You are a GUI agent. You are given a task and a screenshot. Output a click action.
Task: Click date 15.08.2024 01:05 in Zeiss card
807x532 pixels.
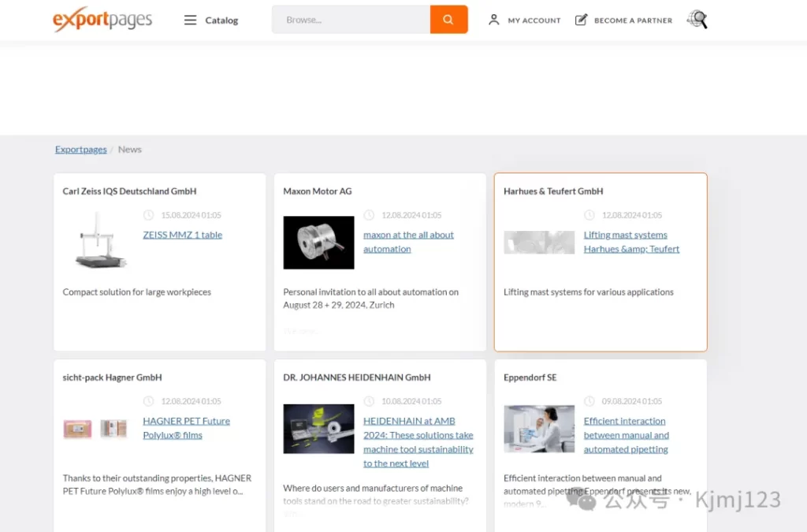tap(191, 215)
